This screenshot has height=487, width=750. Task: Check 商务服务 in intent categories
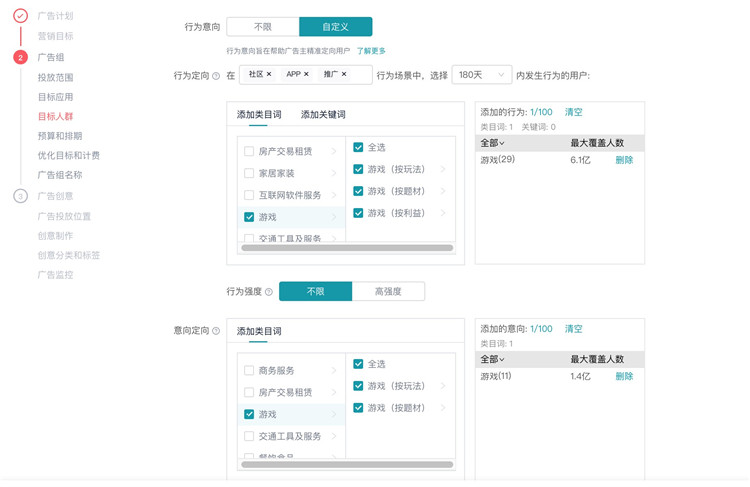249,370
